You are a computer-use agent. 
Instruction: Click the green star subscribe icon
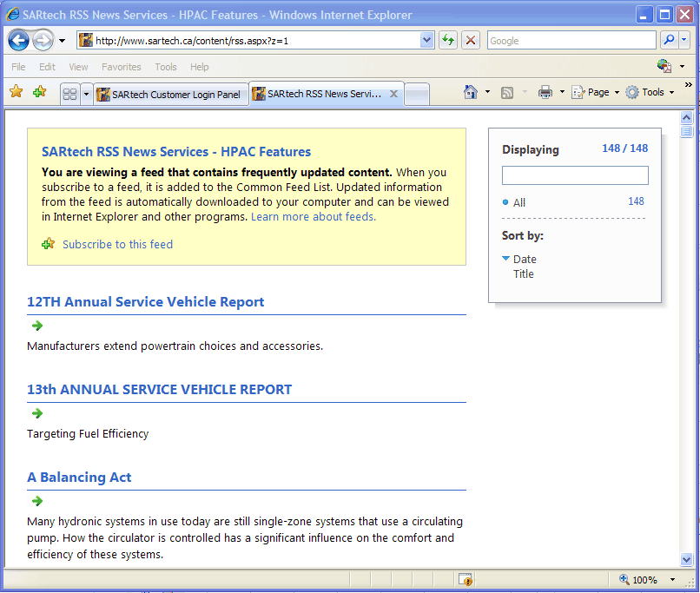point(49,244)
